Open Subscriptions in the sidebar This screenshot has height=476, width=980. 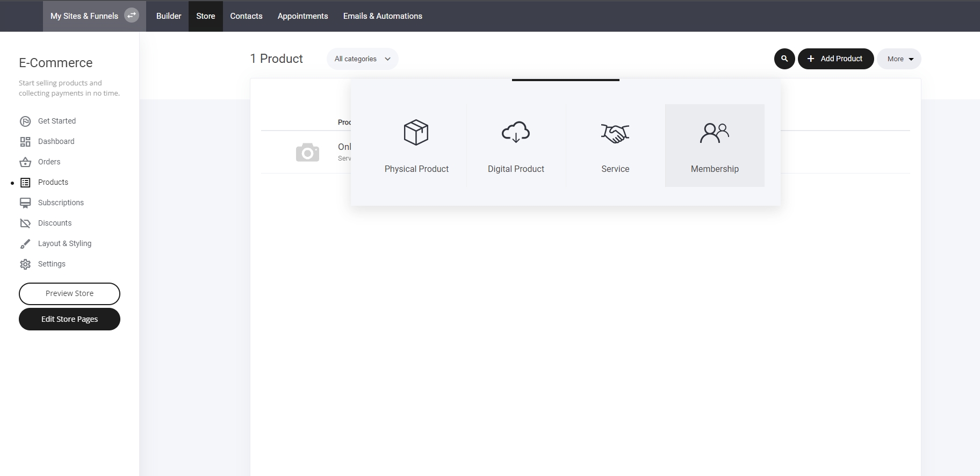tap(61, 203)
